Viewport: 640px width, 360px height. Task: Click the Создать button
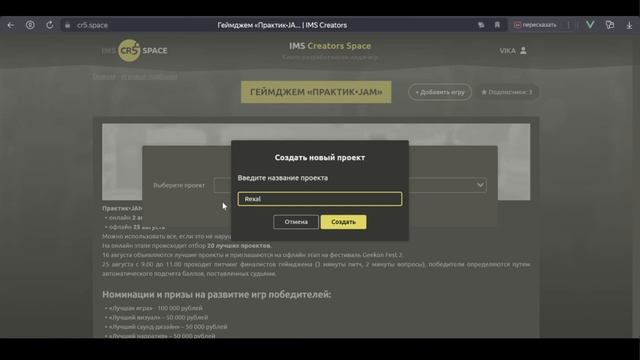click(x=343, y=222)
